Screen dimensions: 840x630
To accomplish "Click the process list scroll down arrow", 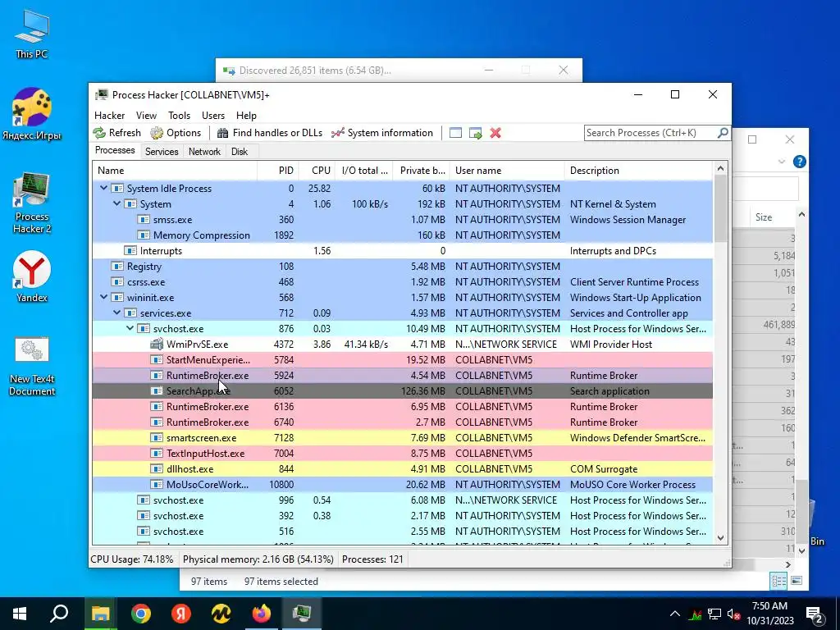I will 720,538.
